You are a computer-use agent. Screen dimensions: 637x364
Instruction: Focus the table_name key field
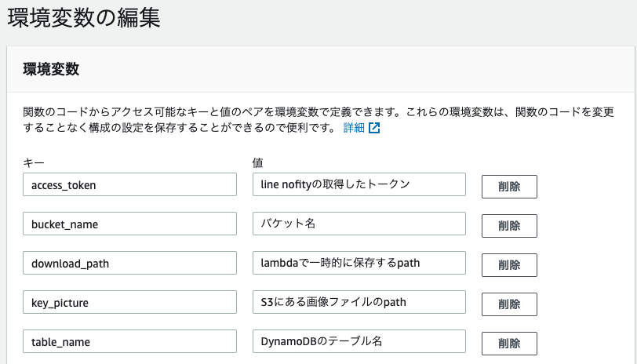pyautogui.click(x=129, y=341)
